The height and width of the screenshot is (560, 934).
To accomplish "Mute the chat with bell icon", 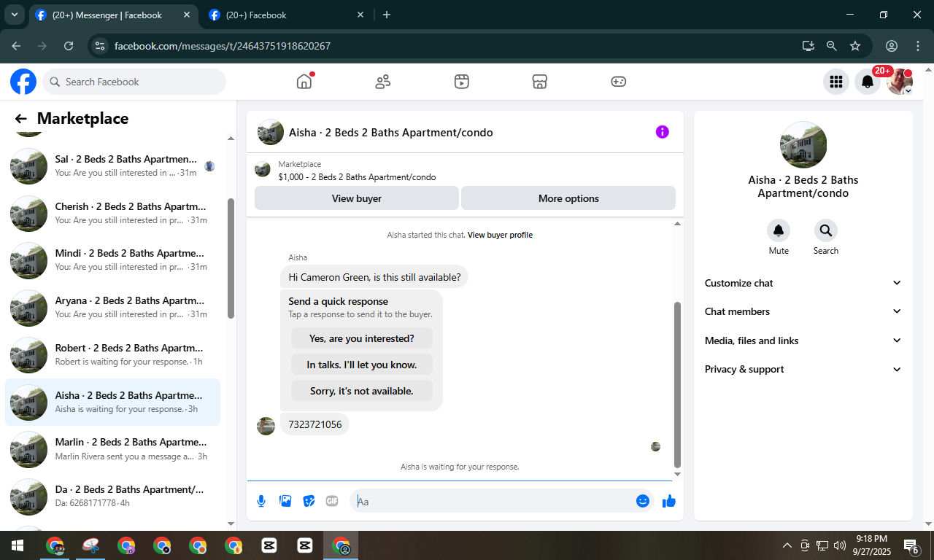I will 779,230.
